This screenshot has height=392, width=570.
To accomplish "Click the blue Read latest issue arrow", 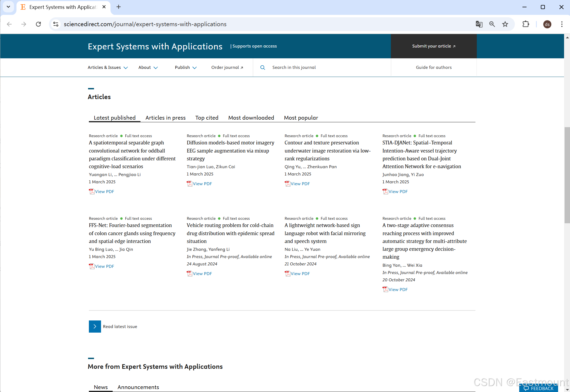I will click(x=95, y=326).
